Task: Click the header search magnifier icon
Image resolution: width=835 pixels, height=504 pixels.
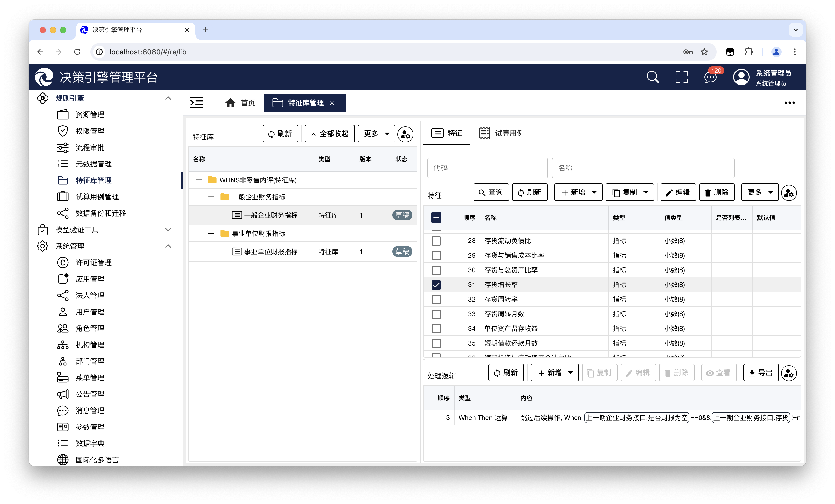Action: [x=652, y=77]
